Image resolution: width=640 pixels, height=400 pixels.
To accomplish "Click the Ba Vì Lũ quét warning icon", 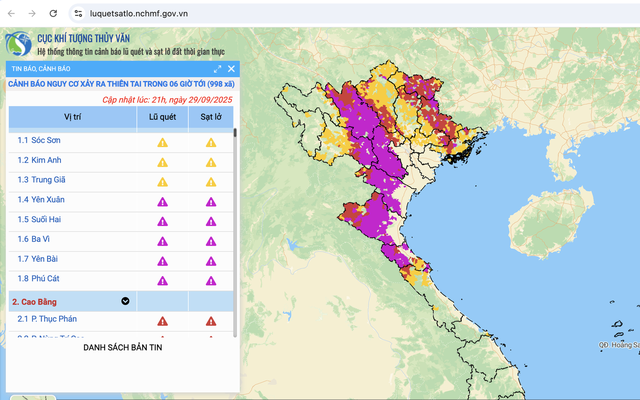I will [x=162, y=242].
